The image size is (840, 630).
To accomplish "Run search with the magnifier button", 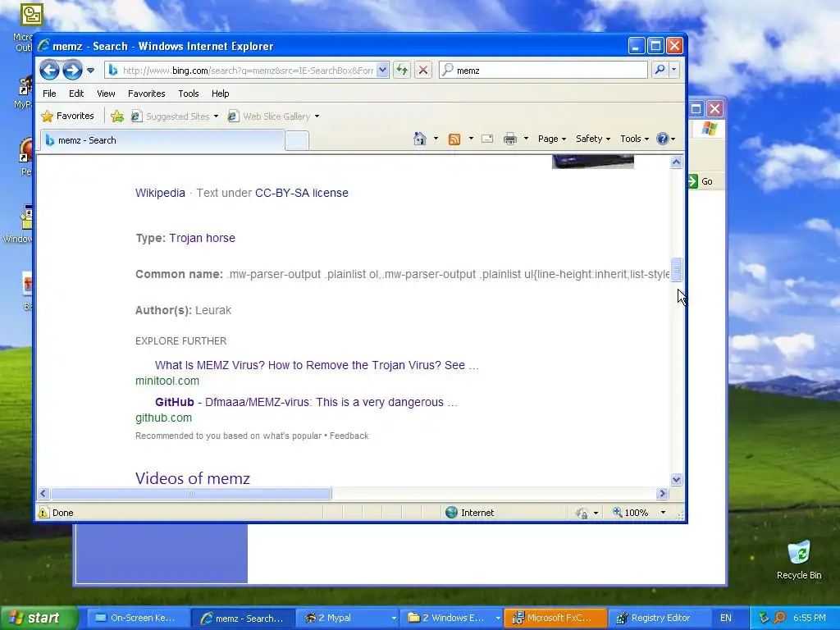I will tap(660, 71).
